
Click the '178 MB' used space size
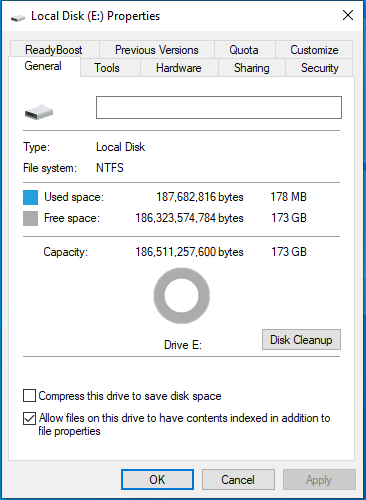[288, 197]
